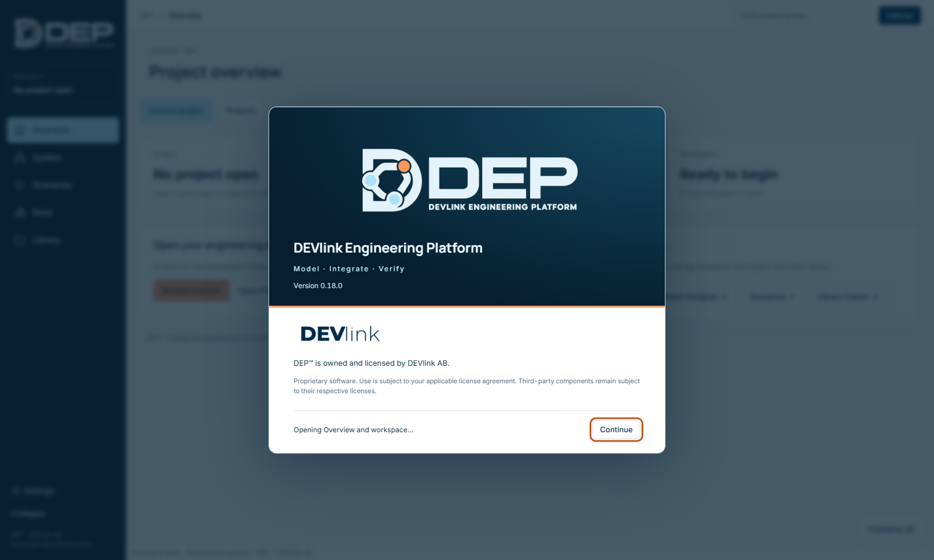934x560 pixels.
Task: Click the 'Library Center' shortcut button
Action: tap(847, 297)
